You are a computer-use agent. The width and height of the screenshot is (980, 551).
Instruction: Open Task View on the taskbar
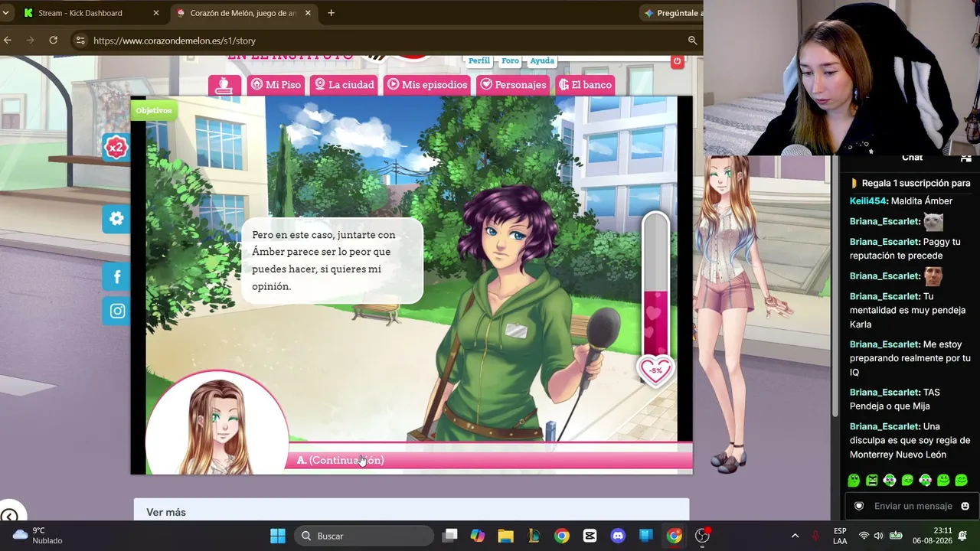[449, 536]
